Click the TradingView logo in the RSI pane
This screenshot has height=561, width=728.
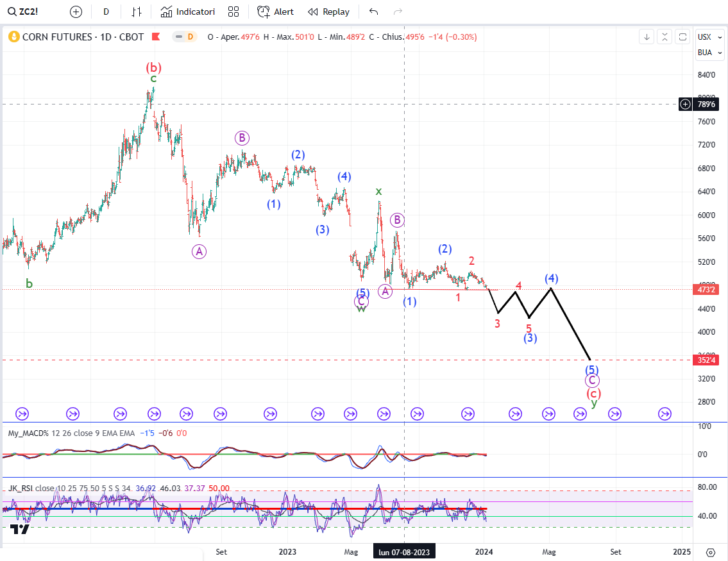tap(19, 530)
